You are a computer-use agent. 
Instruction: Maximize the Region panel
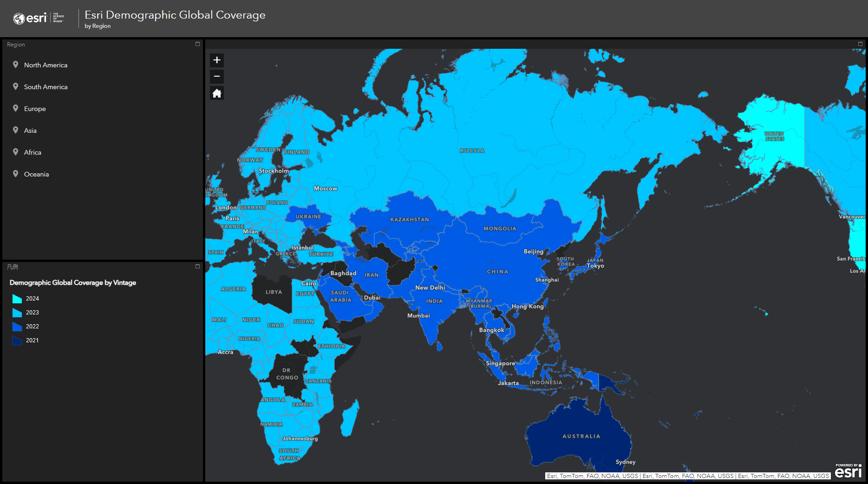click(x=197, y=44)
